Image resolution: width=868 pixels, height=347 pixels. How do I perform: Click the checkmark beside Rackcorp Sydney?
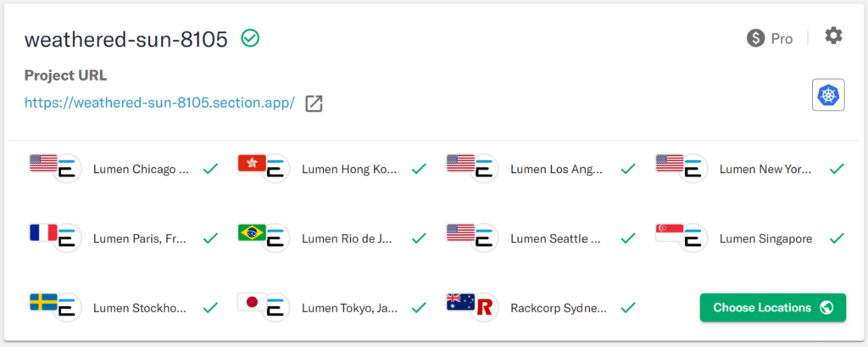628,307
